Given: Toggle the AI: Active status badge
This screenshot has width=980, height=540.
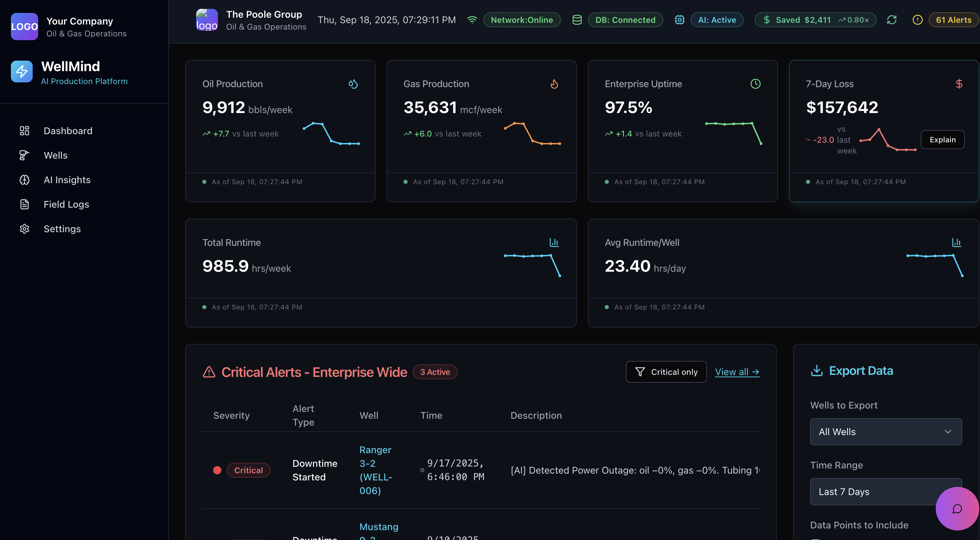Looking at the screenshot, I should (717, 20).
